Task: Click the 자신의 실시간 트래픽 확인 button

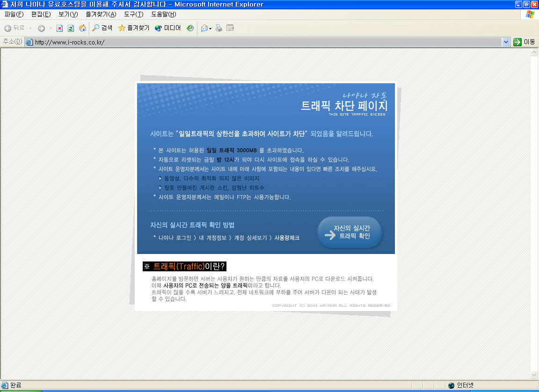Action: coord(350,232)
